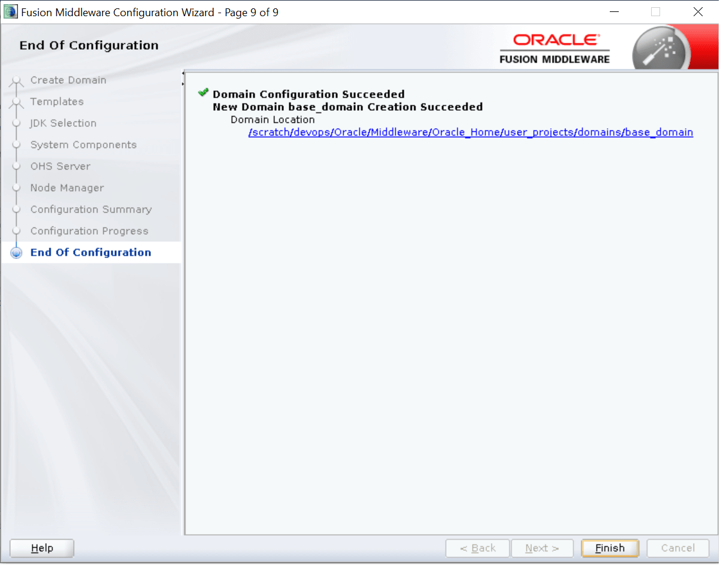Click the green success checkmark icon
Viewport: 720px width, 588px height.
point(204,93)
